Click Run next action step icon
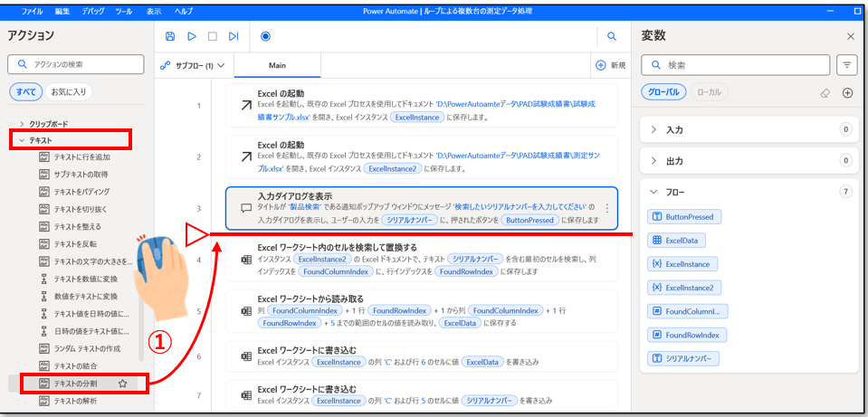Screen dimensions: 868x417 [x=234, y=36]
